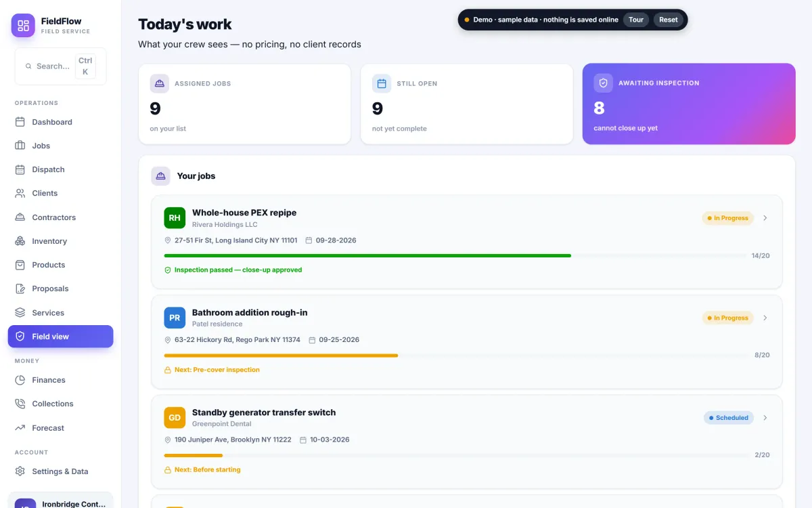Focus the sidebar Search field
The height and width of the screenshot is (508, 812).
(x=60, y=66)
